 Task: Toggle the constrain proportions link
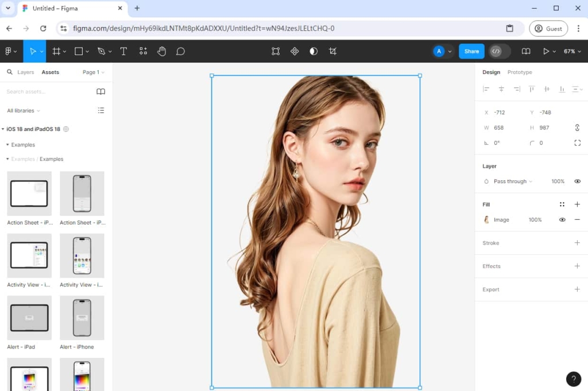click(x=577, y=127)
